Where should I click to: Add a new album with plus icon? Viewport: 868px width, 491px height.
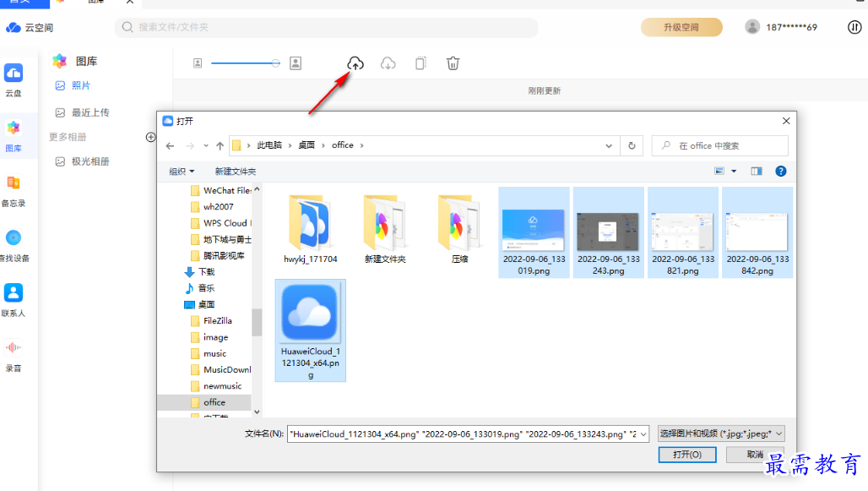click(x=150, y=137)
